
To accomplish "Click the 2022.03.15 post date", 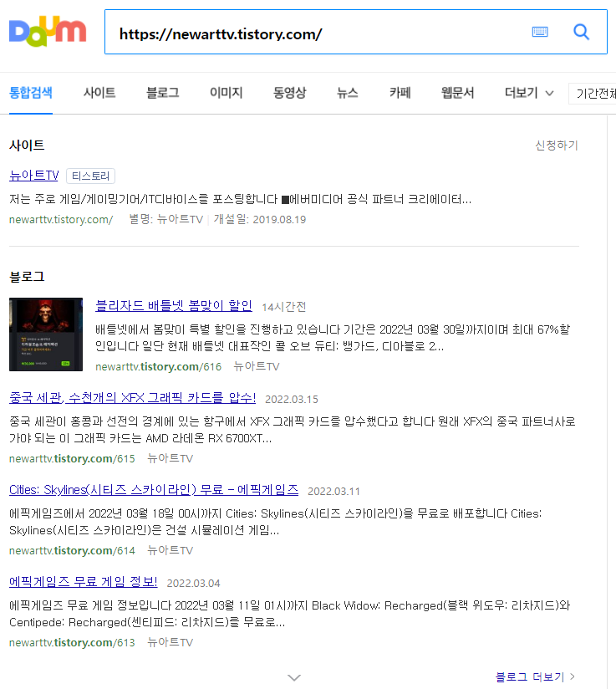I will [x=292, y=399].
